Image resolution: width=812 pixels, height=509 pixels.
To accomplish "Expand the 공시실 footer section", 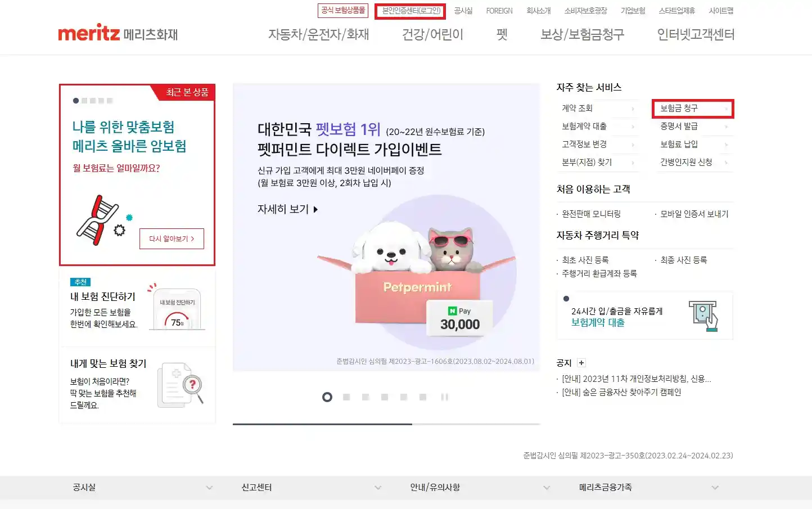I will 84,487.
